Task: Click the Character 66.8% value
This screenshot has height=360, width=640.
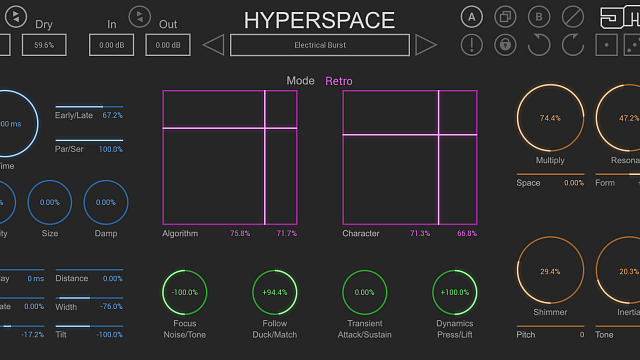Action: point(467,233)
